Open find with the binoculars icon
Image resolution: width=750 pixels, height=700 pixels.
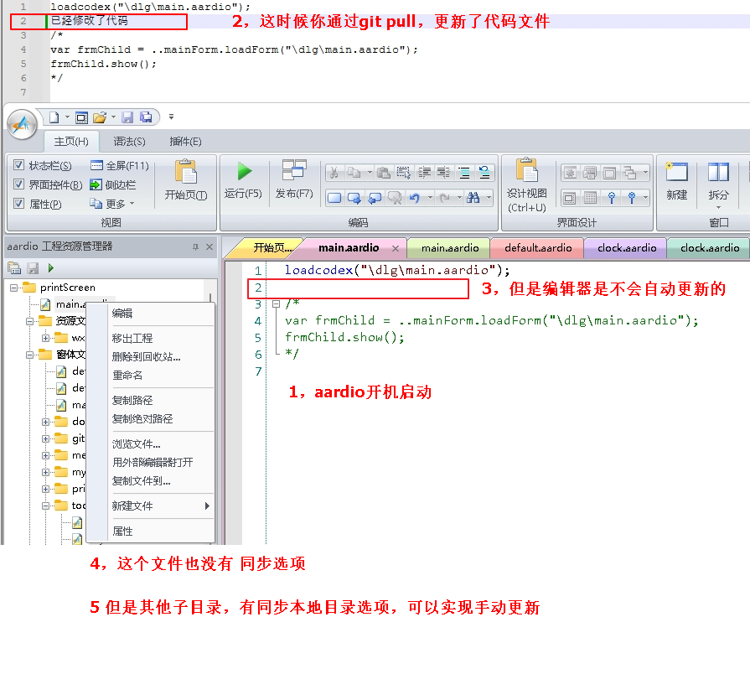(x=473, y=198)
